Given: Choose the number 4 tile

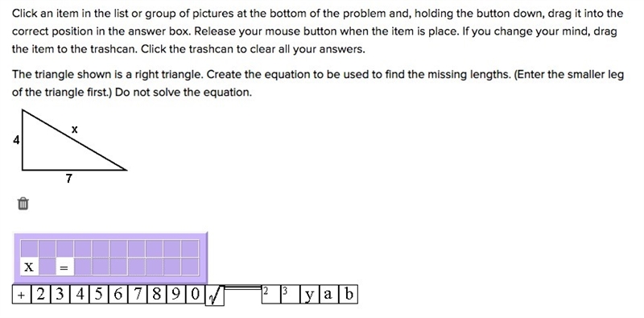Looking at the screenshot, I should (x=79, y=295).
